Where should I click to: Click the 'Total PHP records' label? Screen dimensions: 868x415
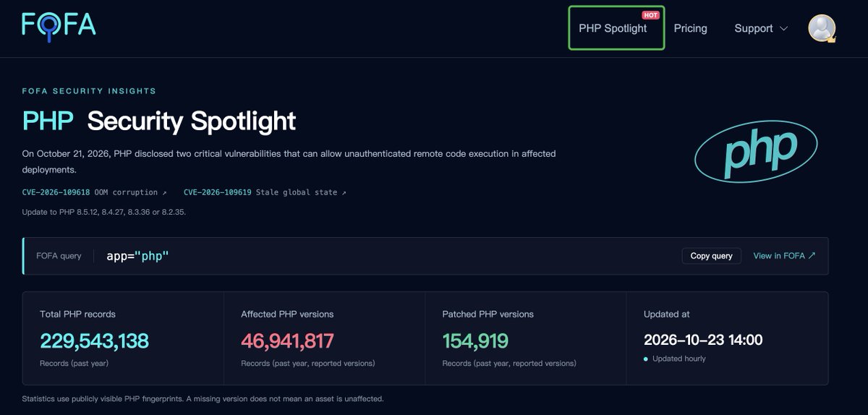(x=77, y=314)
